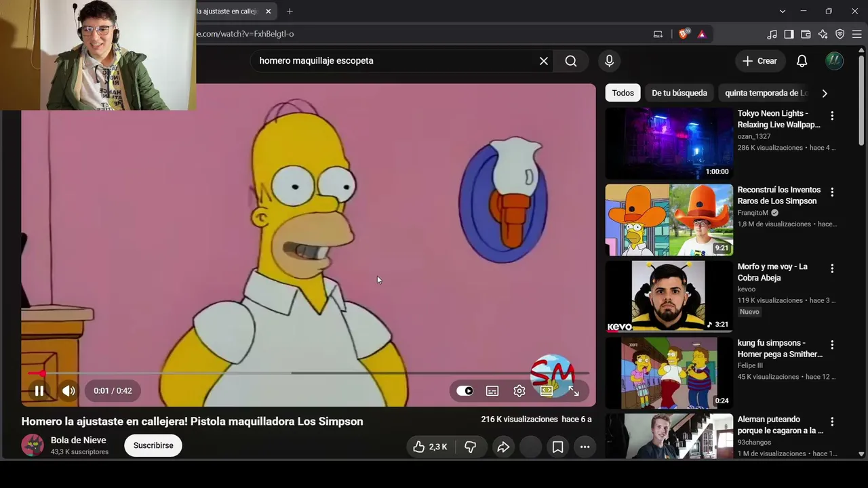Dislike the video with the thumbs-down icon
The height and width of the screenshot is (488, 868).
pos(470,447)
